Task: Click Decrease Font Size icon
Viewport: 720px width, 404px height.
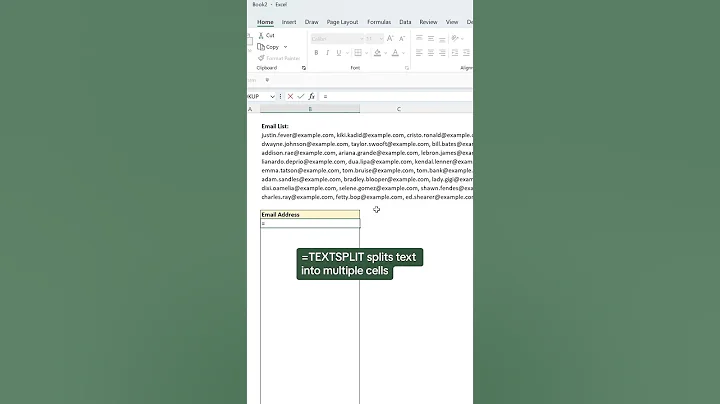Action: point(402,39)
